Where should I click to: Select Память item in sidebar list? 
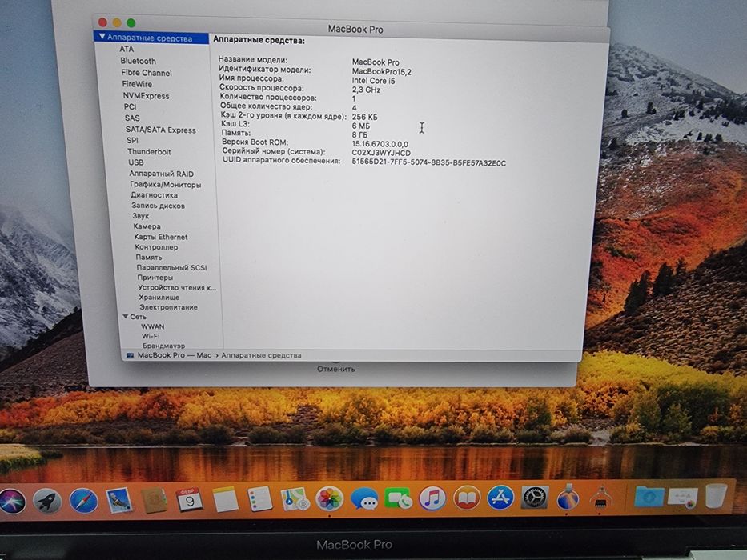[149, 257]
